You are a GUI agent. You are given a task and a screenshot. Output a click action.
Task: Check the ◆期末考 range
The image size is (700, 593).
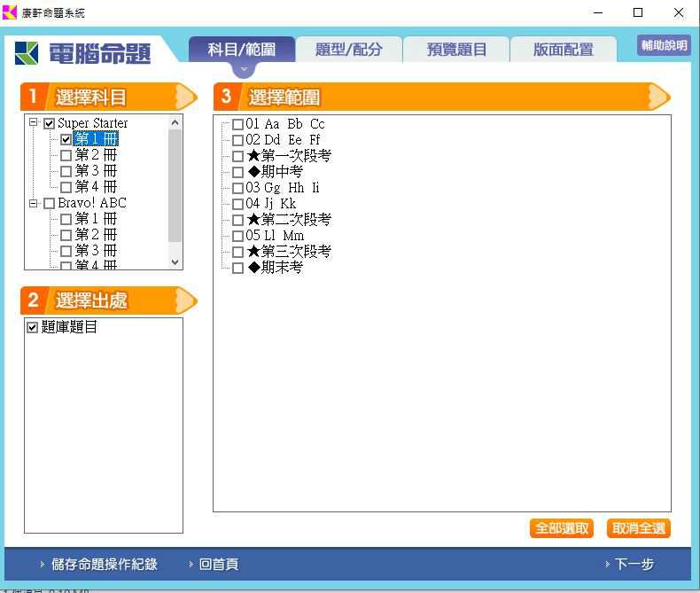pyautogui.click(x=238, y=268)
